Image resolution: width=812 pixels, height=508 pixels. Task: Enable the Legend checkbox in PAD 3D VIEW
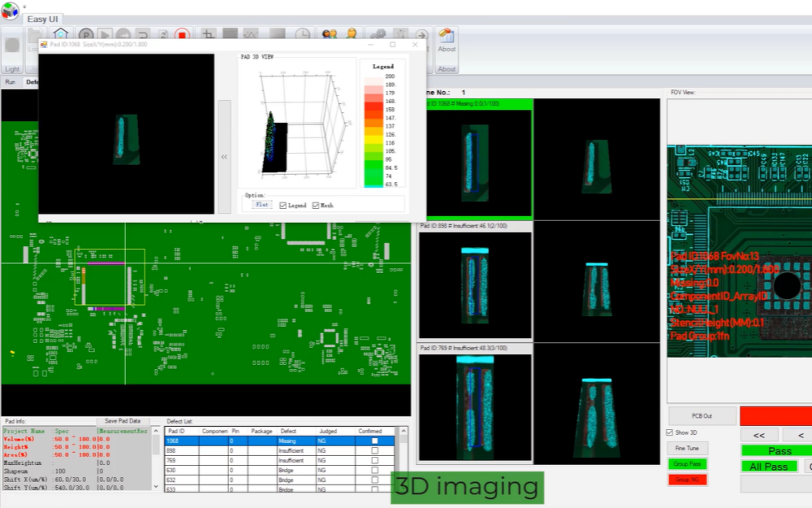point(283,206)
